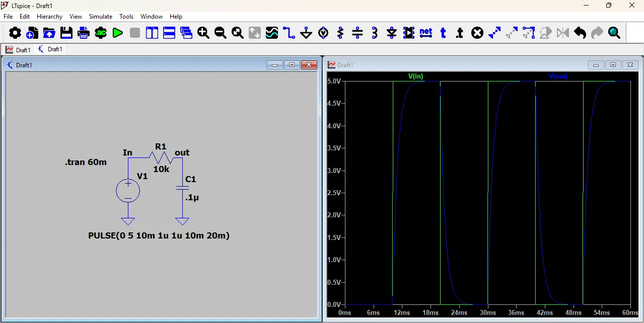Click the delete (X) tool icon
Viewport: 644px width, 323px height.
click(477, 33)
